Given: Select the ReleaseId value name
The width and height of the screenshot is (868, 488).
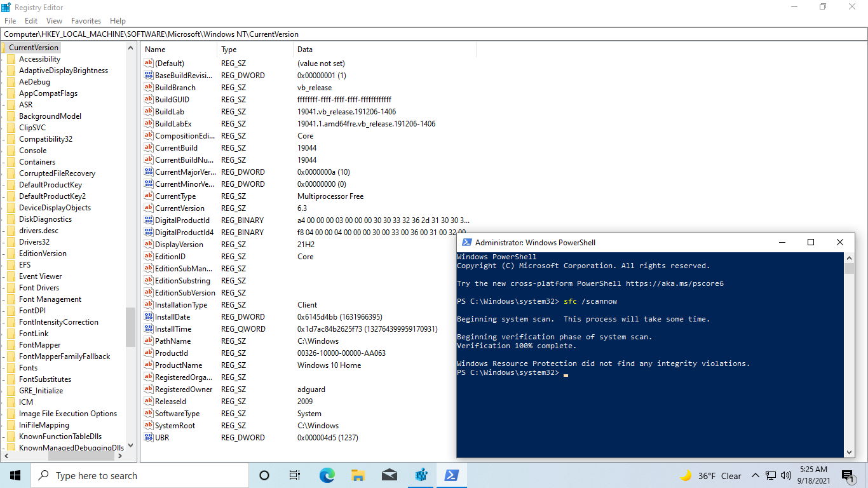Looking at the screenshot, I should pos(171,402).
